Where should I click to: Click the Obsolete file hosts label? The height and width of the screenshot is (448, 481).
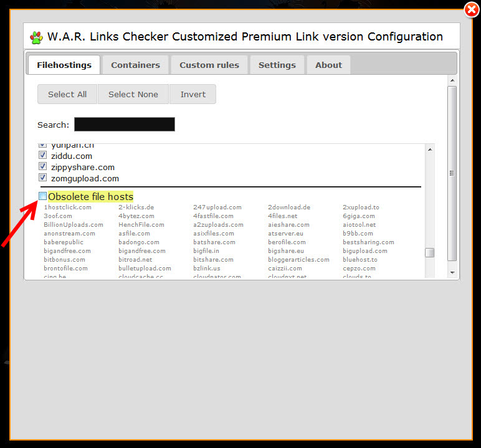coord(91,197)
